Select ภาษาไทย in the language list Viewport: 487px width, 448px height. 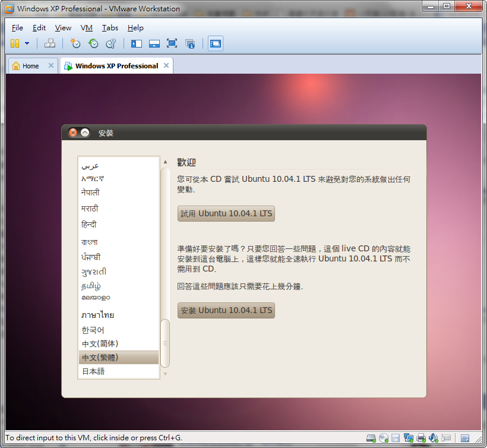coord(119,315)
